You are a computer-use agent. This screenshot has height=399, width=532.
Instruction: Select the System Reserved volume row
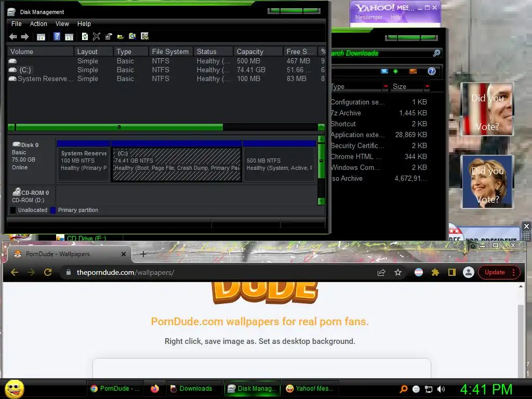(x=166, y=79)
